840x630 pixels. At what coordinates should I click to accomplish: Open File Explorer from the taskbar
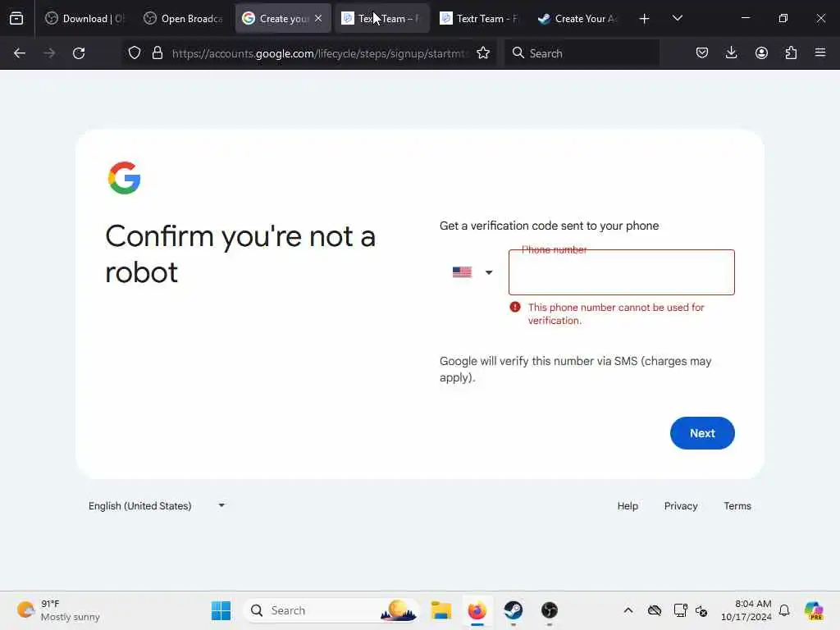441,610
